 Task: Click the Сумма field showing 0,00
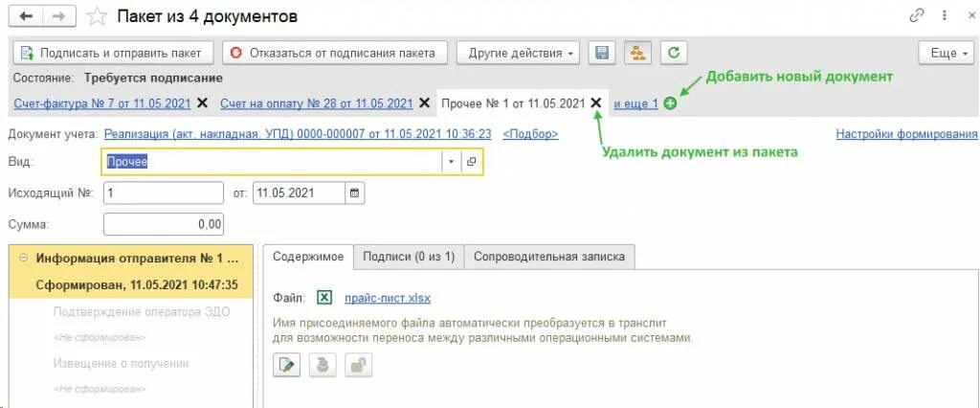point(163,225)
